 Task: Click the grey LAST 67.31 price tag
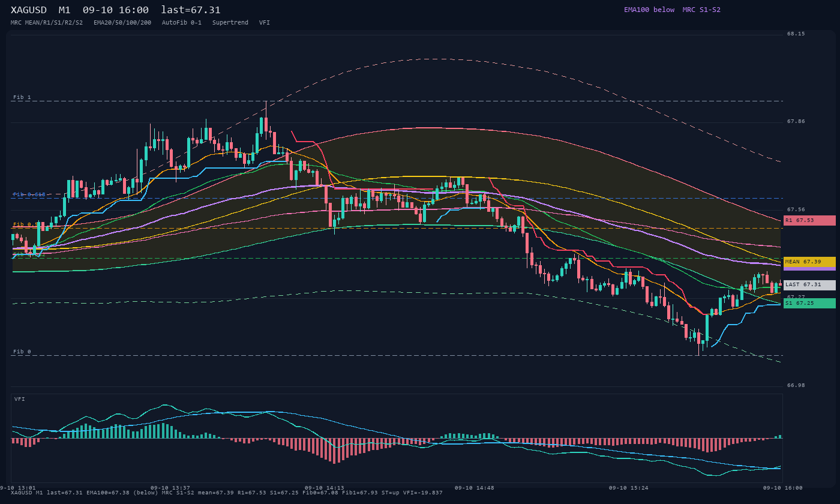click(x=809, y=285)
